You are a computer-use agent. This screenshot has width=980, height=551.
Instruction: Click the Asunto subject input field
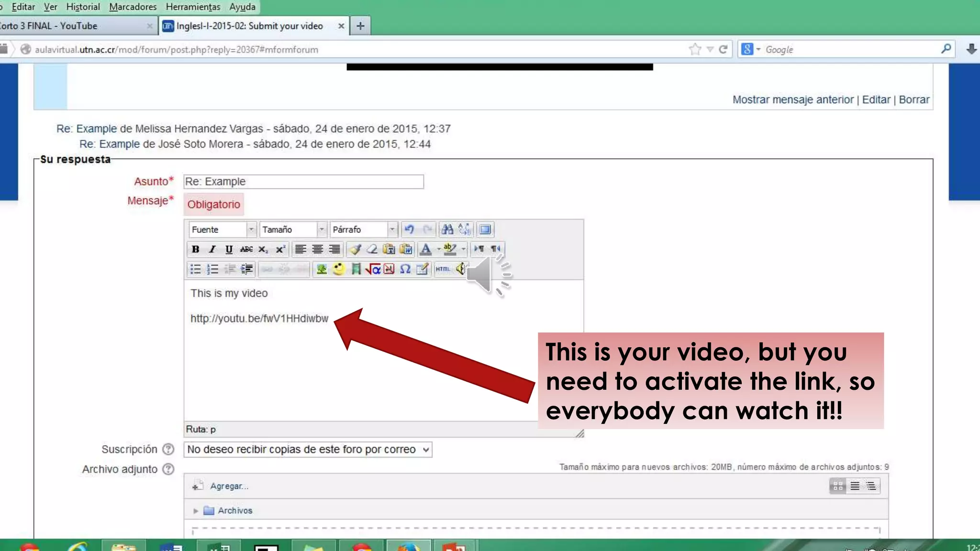point(304,182)
